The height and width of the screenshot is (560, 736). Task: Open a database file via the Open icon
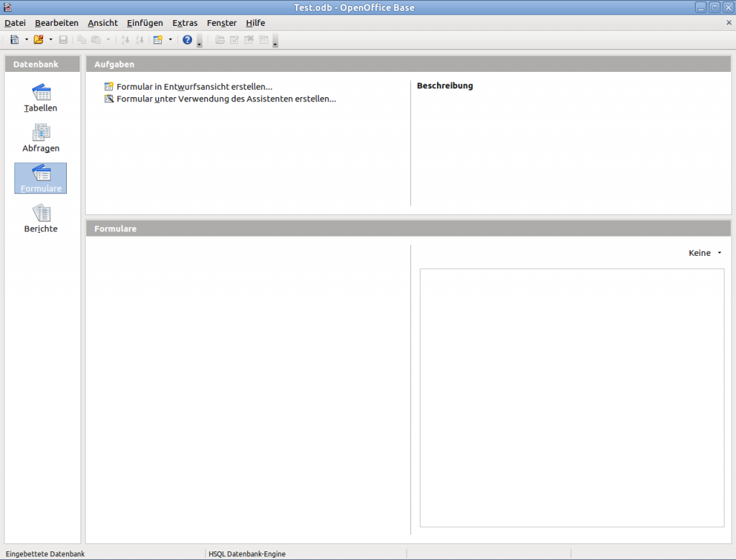tap(38, 40)
